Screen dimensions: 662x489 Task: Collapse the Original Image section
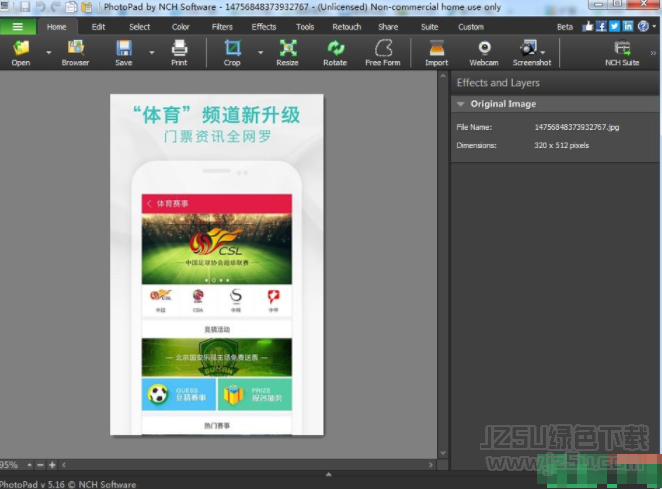[x=460, y=104]
